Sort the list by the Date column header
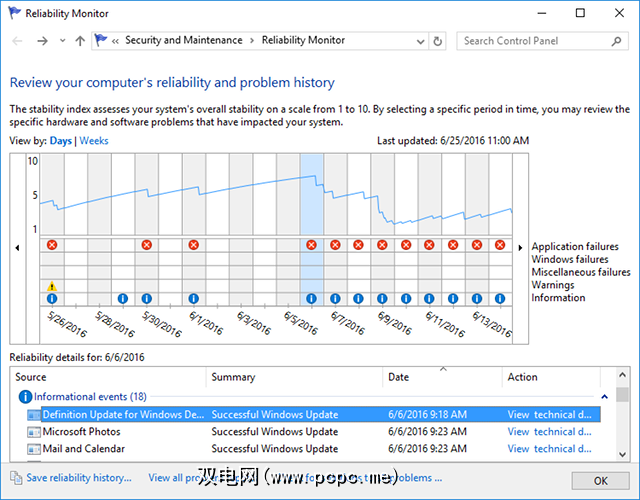Image resolution: width=640 pixels, height=500 pixels. click(x=441, y=377)
